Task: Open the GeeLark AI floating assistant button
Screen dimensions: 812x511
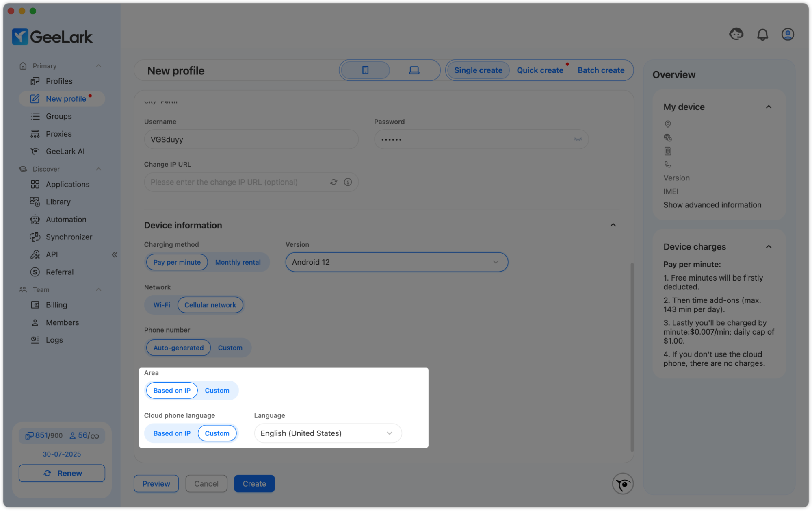Action: point(623,484)
